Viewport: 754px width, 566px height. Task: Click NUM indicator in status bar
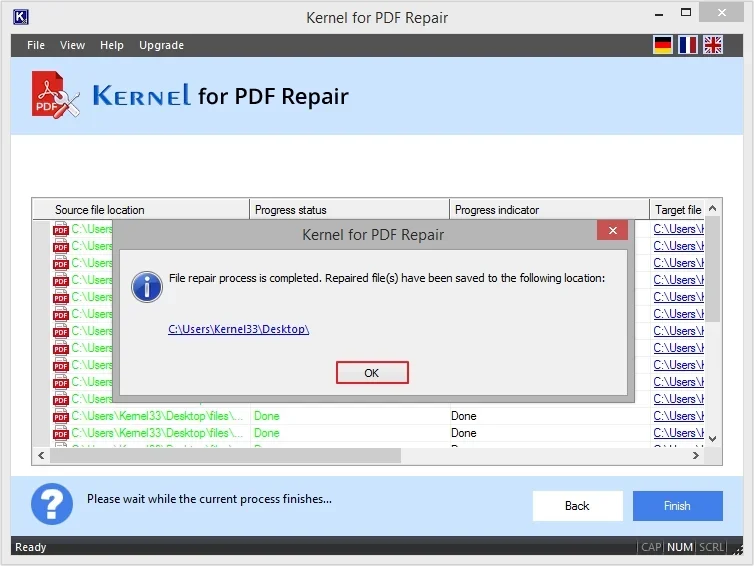(x=680, y=547)
